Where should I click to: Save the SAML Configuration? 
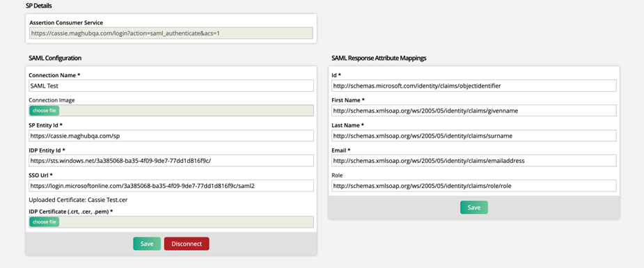tap(147, 244)
